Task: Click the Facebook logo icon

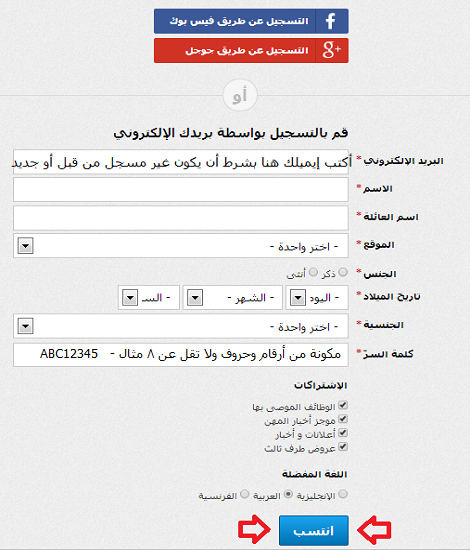Action: pos(331,21)
